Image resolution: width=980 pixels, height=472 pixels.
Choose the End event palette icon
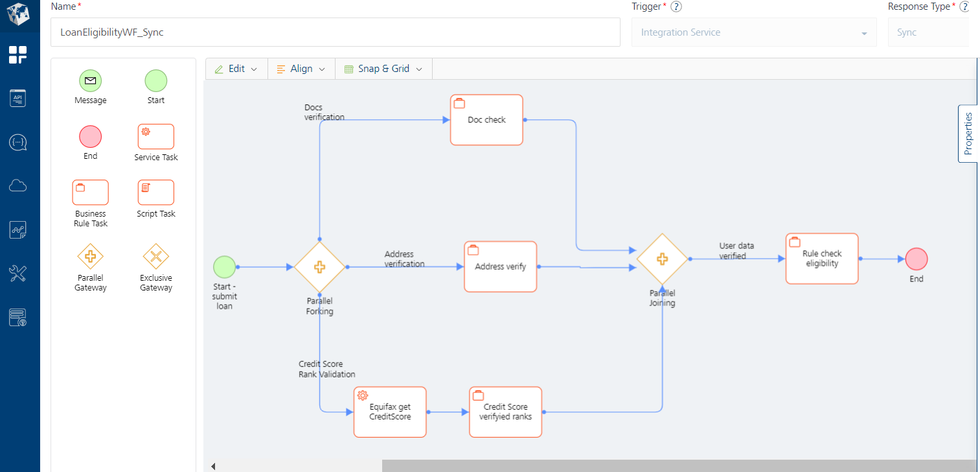[x=91, y=137]
